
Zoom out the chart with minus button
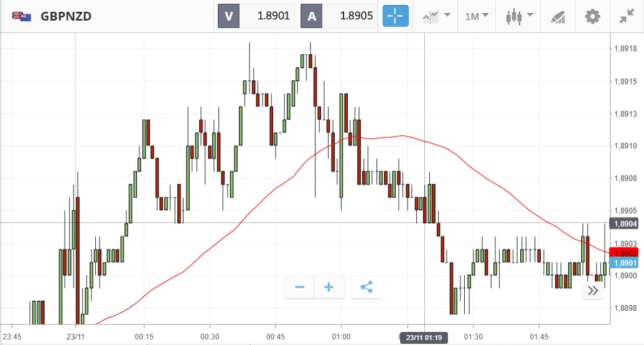[299, 287]
